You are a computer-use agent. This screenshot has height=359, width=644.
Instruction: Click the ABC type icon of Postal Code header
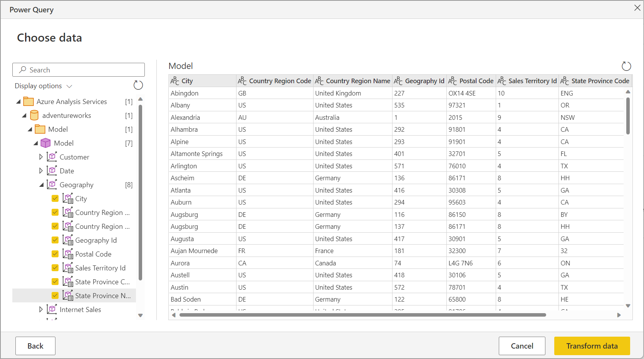[x=453, y=81]
